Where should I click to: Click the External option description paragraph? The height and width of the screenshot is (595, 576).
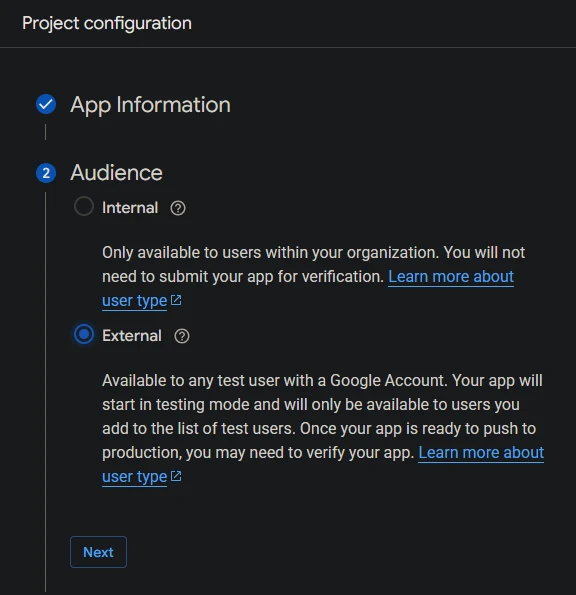point(323,428)
